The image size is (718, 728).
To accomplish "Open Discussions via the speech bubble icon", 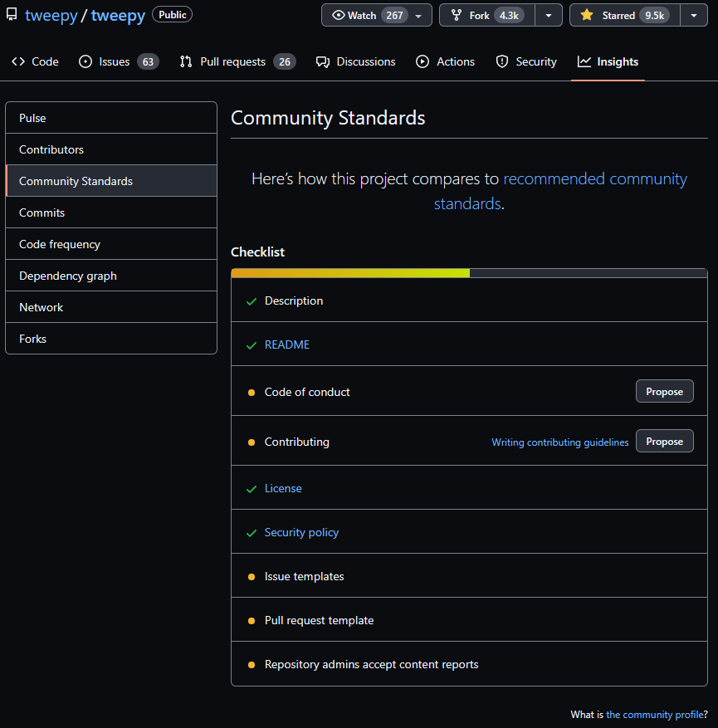I will (324, 61).
